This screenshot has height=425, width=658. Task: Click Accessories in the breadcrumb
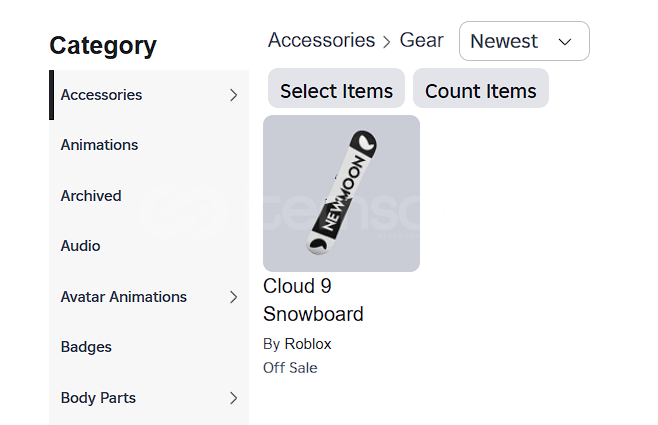coord(321,40)
